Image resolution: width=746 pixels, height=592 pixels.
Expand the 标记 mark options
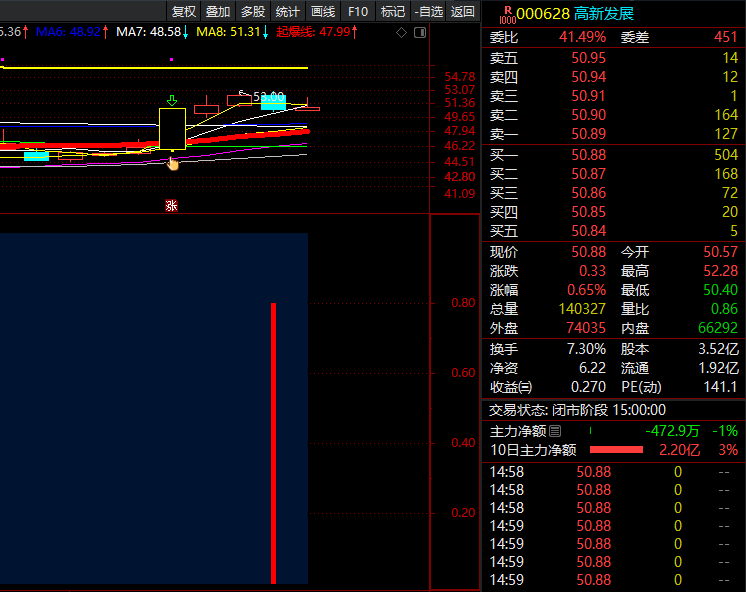[393, 12]
